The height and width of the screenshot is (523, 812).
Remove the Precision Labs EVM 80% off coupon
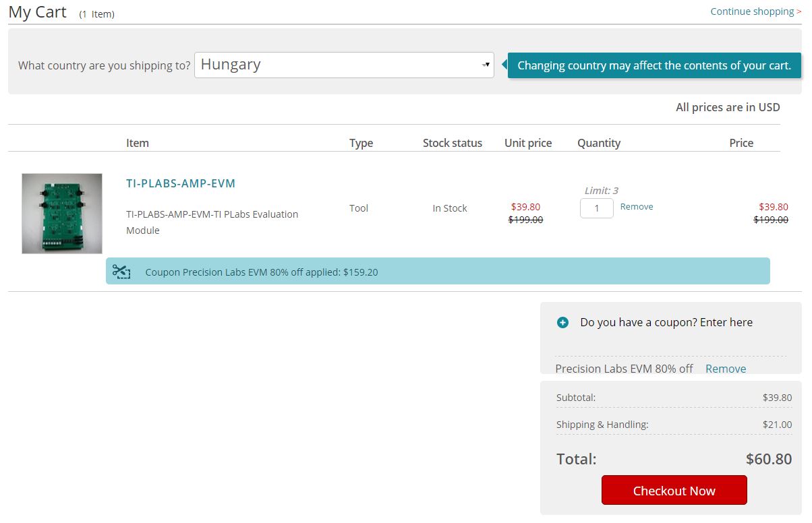pos(726,369)
